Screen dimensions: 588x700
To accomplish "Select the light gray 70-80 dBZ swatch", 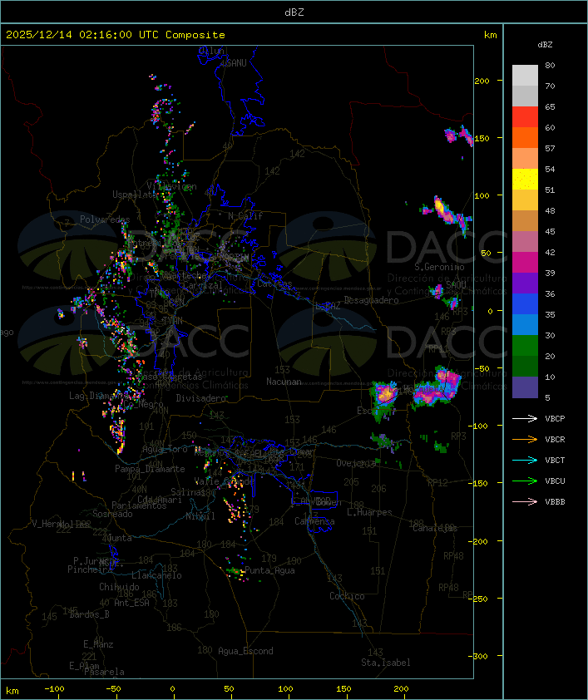I will (525, 75).
